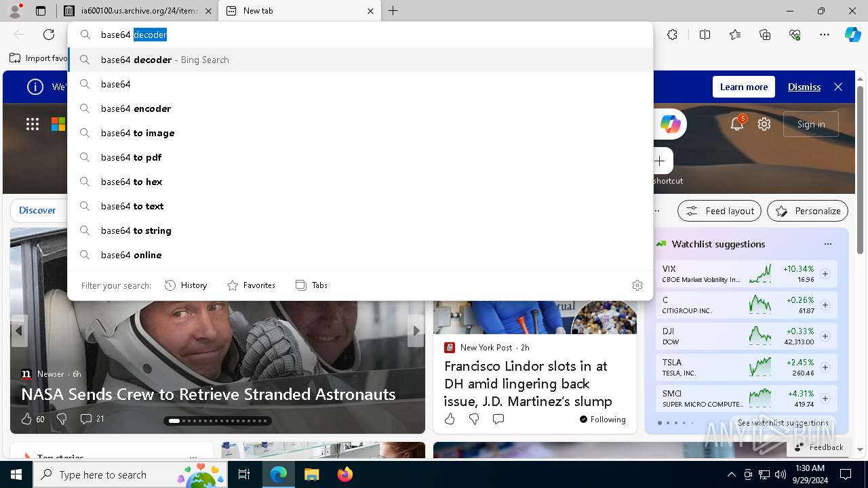Open search suggestion settings gear
Screen dimensions: 868x488
click(x=637, y=285)
